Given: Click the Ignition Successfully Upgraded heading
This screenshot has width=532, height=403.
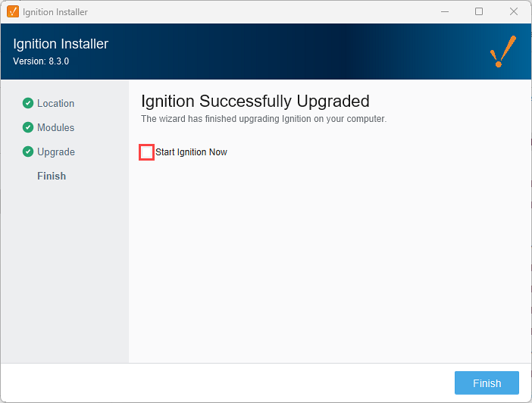Looking at the screenshot, I should 255,101.
